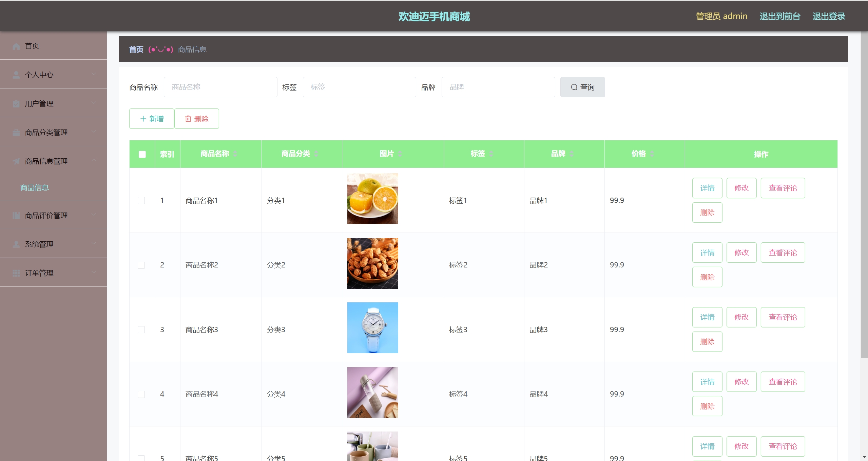Click 删除 in the 商品名称1 row

707,213
